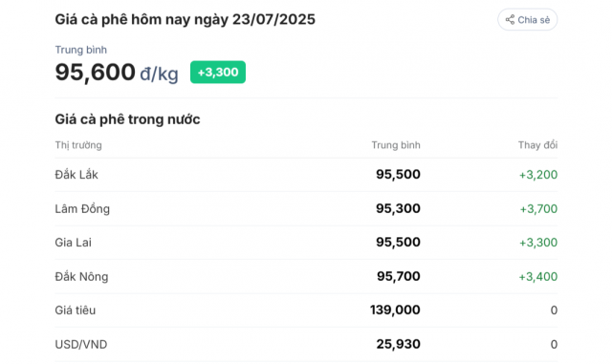Click the Trung bình column header
This screenshot has width=612, height=364.
coord(396,145)
